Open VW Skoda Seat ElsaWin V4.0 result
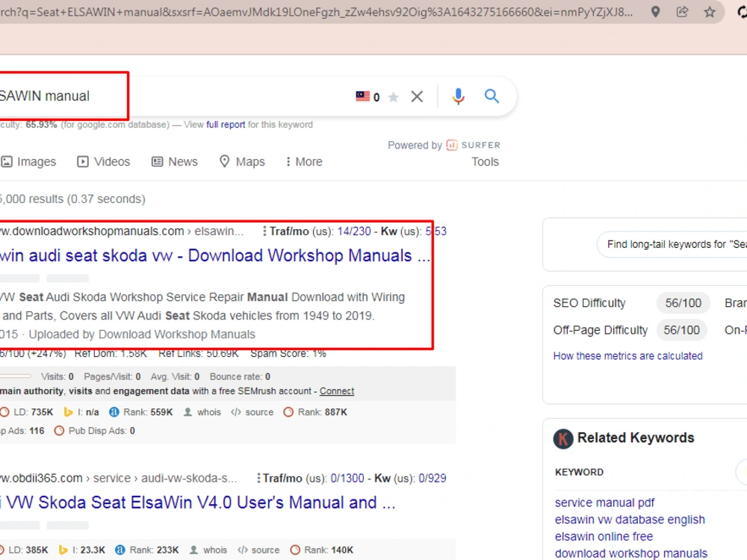Screen dimensions: 747x560 click(198, 503)
